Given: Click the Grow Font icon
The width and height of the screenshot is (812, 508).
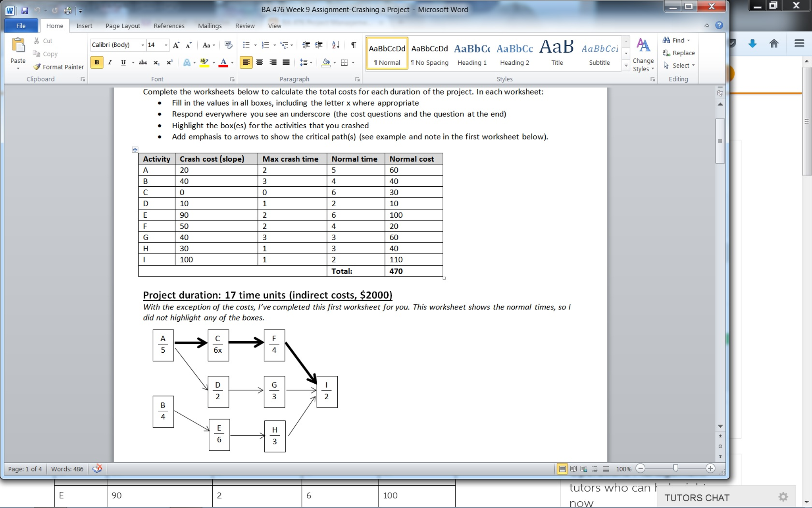Looking at the screenshot, I should coord(176,45).
